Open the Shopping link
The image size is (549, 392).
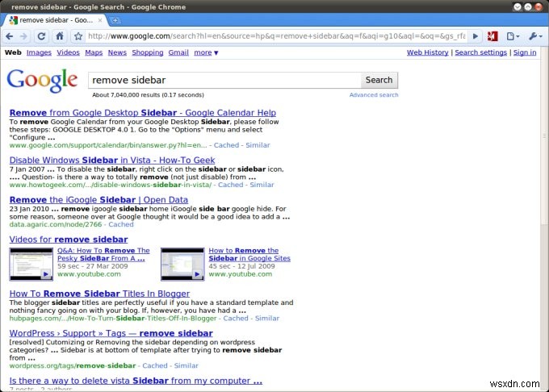[148, 52]
